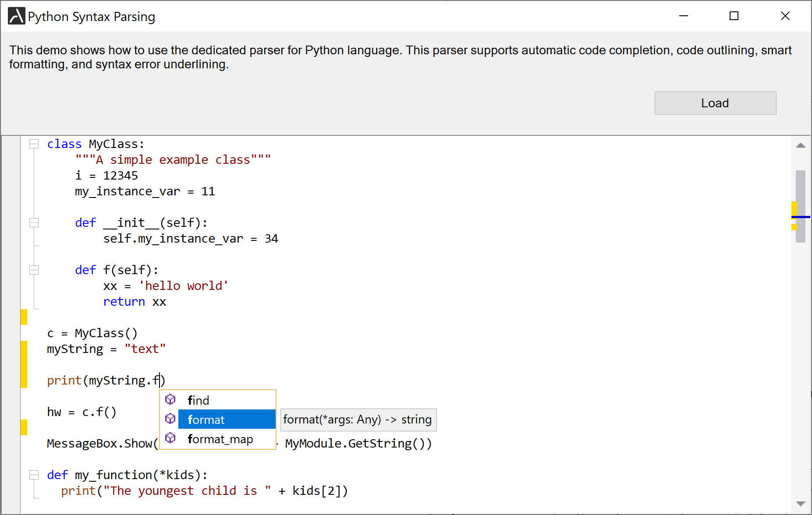Collapse the my_function outline region
Viewport: 812px width, 515px height.
click(x=34, y=474)
